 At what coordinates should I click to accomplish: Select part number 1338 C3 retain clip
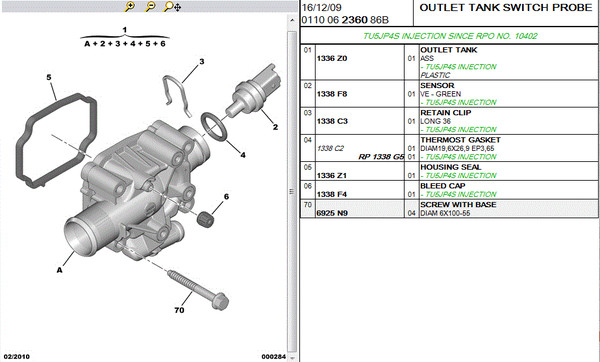(x=332, y=121)
